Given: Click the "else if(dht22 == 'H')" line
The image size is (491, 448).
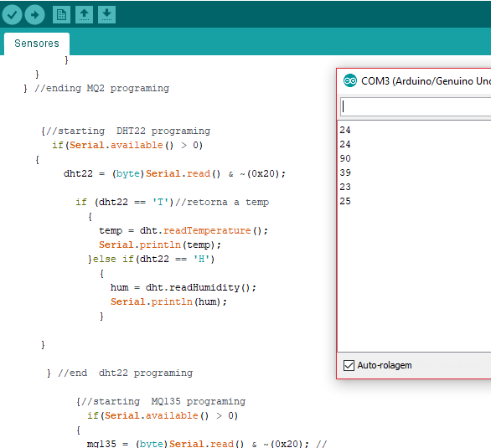Looking at the screenshot, I should pyautogui.click(x=153, y=260).
